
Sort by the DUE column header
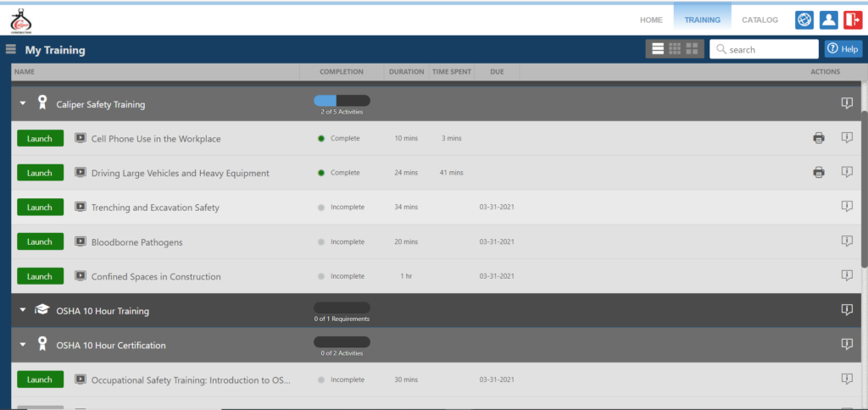(x=497, y=72)
